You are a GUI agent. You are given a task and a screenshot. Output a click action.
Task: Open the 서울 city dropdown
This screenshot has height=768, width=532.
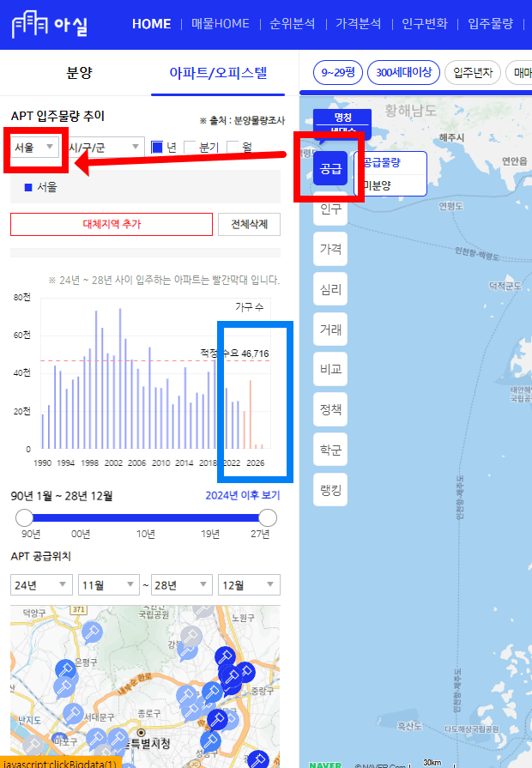(33, 147)
